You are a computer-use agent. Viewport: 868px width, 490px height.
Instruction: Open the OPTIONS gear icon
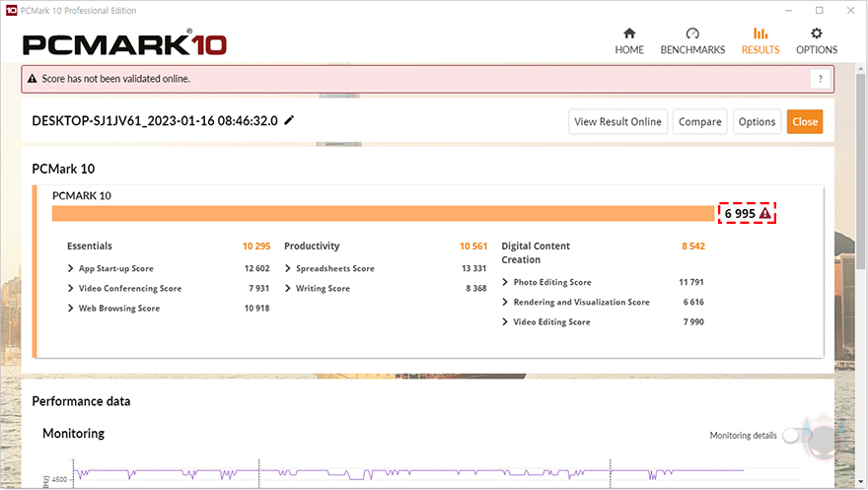(817, 34)
